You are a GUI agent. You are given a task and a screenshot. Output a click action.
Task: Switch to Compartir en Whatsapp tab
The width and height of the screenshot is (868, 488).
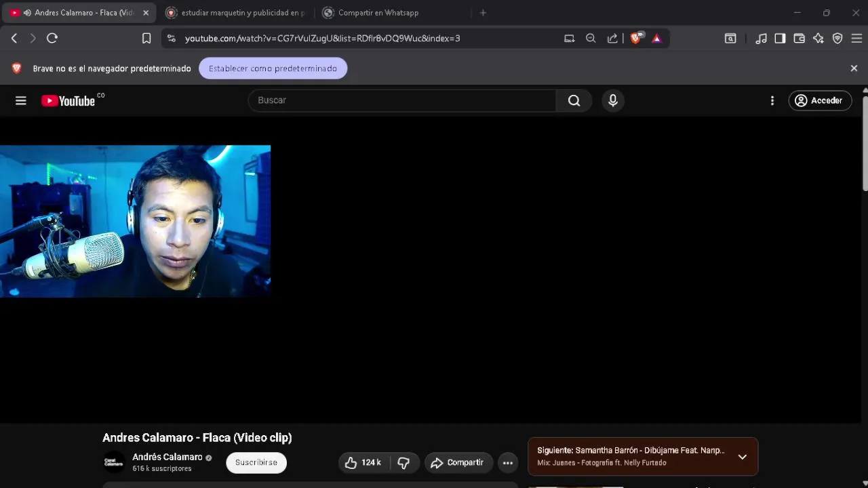(394, 13)
